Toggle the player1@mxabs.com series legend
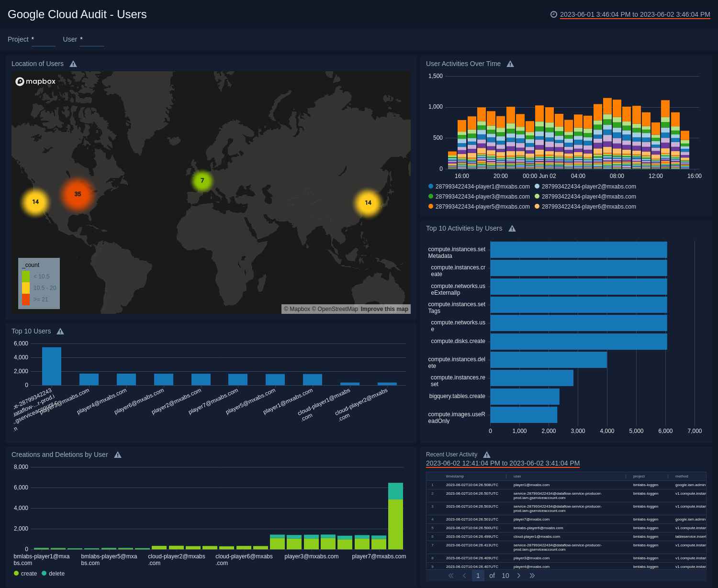The image size is (718, 588). [479, 187]
